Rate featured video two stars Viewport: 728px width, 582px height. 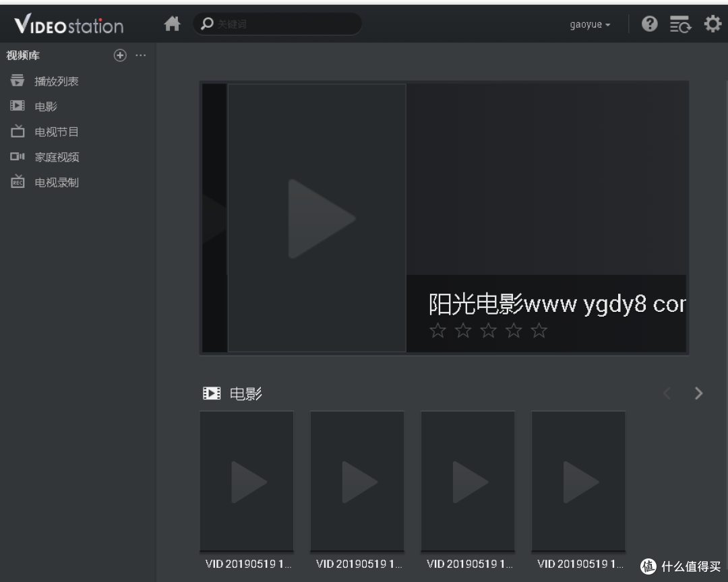(463, 331)
